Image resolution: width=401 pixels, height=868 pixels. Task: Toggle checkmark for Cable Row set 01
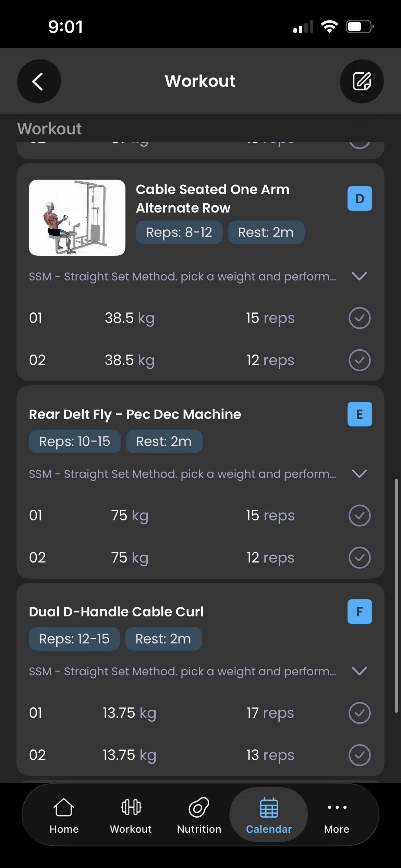(x=360, y=318)
